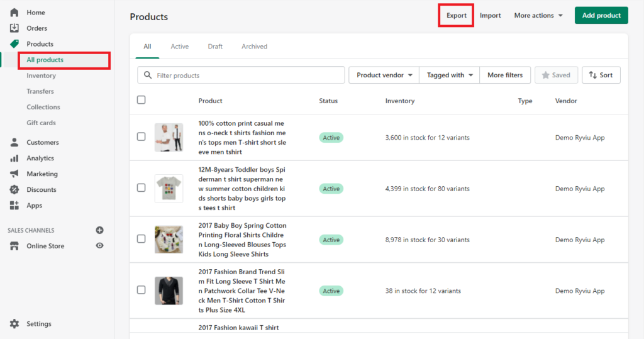Screen dimensions: 644x339
Task: Click the green Add product button
Action: click(601, 16)
